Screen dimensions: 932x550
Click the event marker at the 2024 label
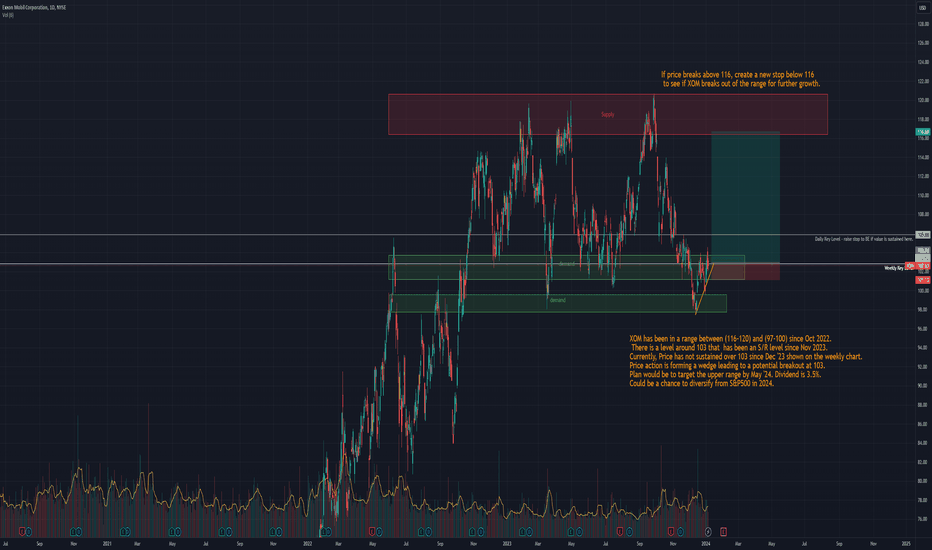[707, 532]
